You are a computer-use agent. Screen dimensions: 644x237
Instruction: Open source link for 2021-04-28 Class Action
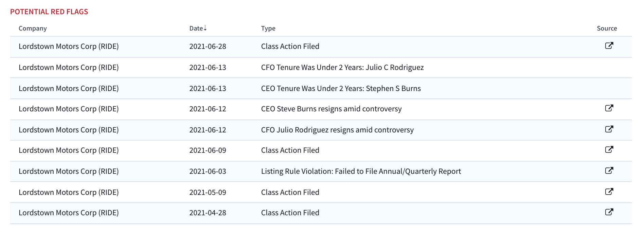[609, 212]
